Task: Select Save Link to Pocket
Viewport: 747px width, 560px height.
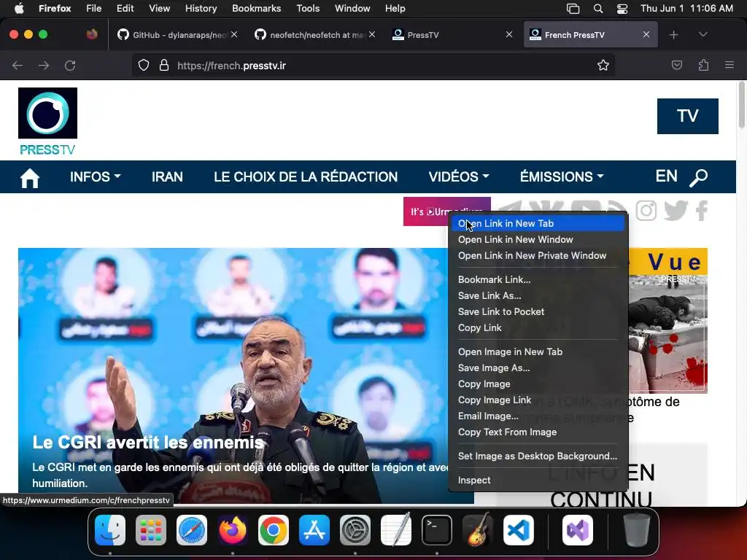Action: 538,312
